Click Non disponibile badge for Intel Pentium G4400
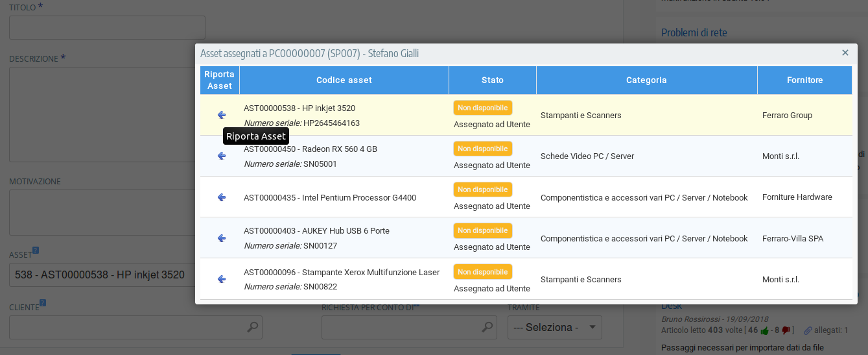This screenshot has width=868, height=355. pos(483,190)
